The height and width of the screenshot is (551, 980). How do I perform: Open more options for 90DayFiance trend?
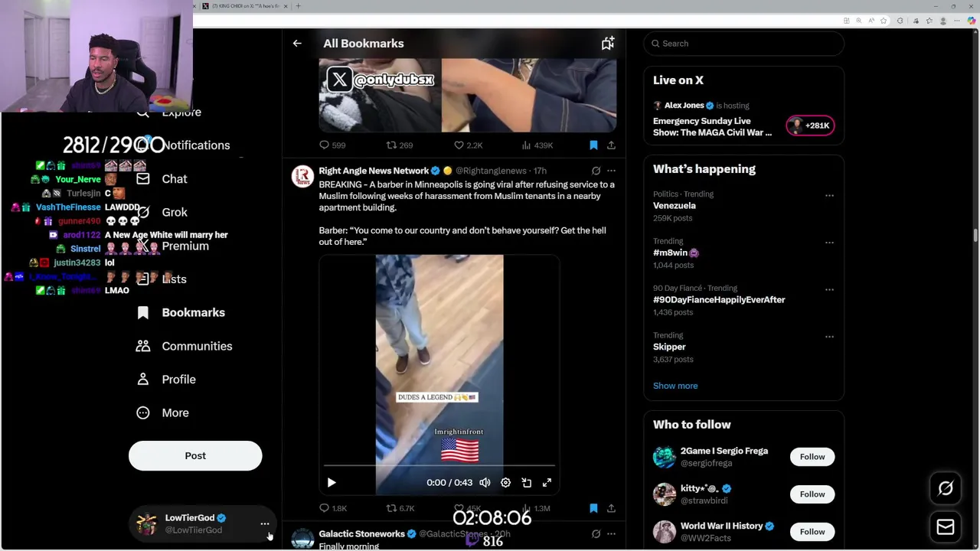point(829,290)
